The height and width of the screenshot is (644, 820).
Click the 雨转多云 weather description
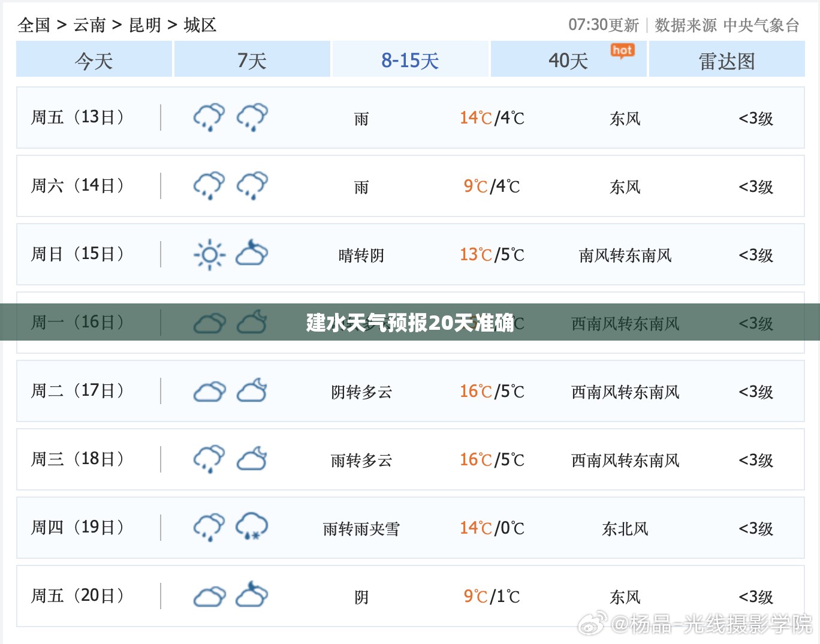(361, 461)
